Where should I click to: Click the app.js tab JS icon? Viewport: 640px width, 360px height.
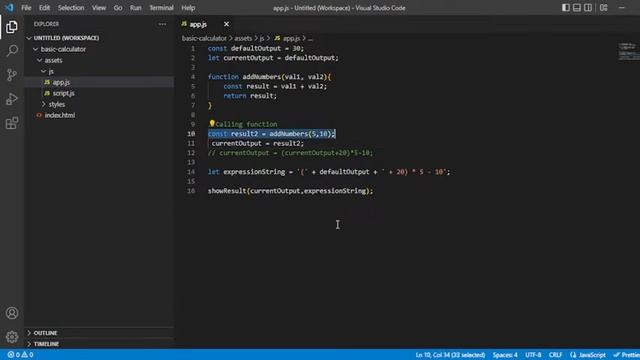point(184,24)
